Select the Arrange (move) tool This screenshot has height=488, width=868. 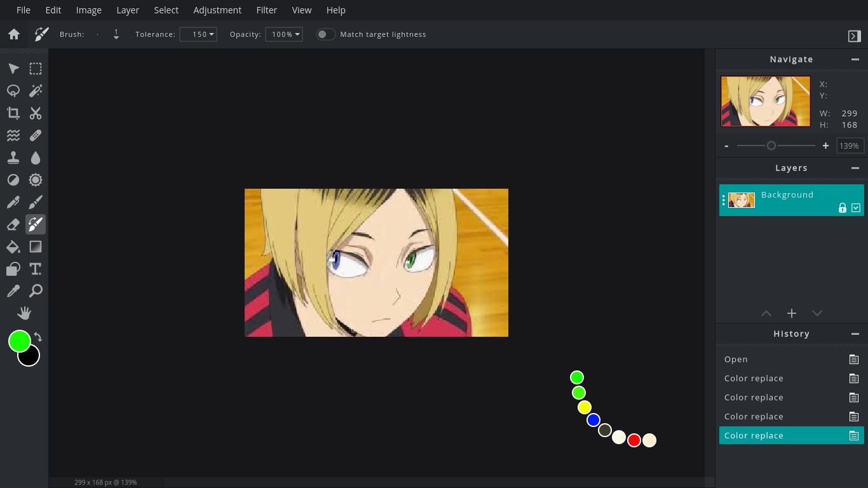click(13, 69)
